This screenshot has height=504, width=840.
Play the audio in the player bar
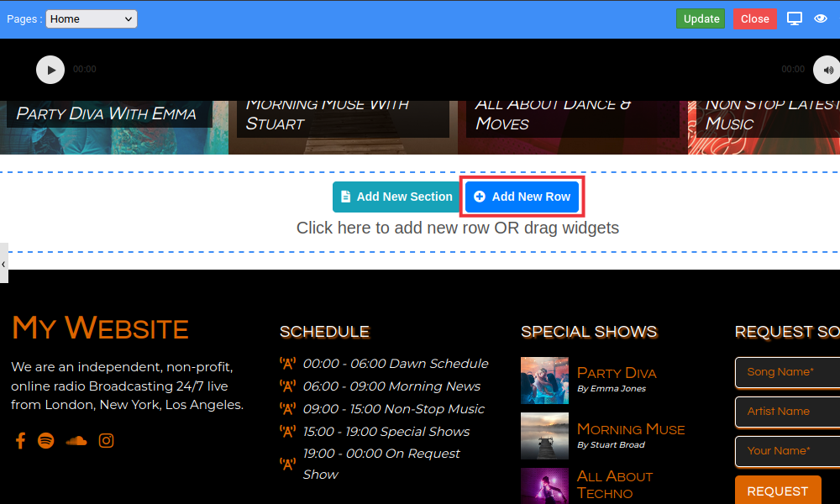click(50, 70)
